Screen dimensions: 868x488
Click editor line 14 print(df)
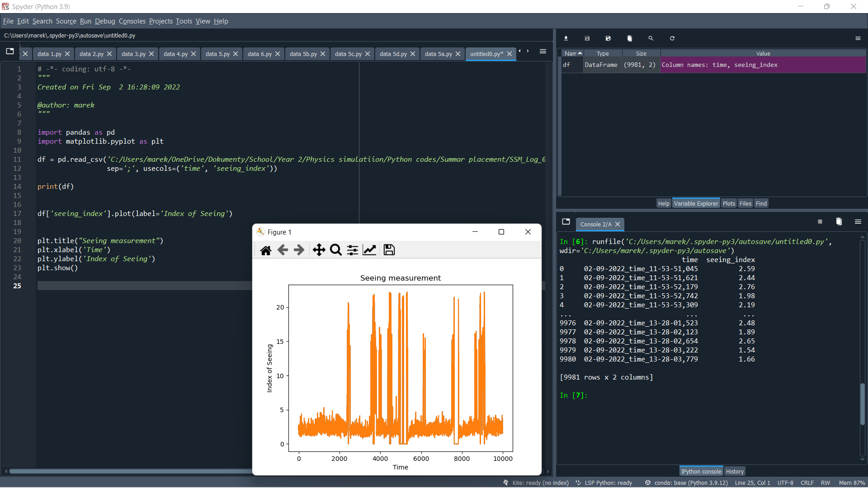[56, 187]
